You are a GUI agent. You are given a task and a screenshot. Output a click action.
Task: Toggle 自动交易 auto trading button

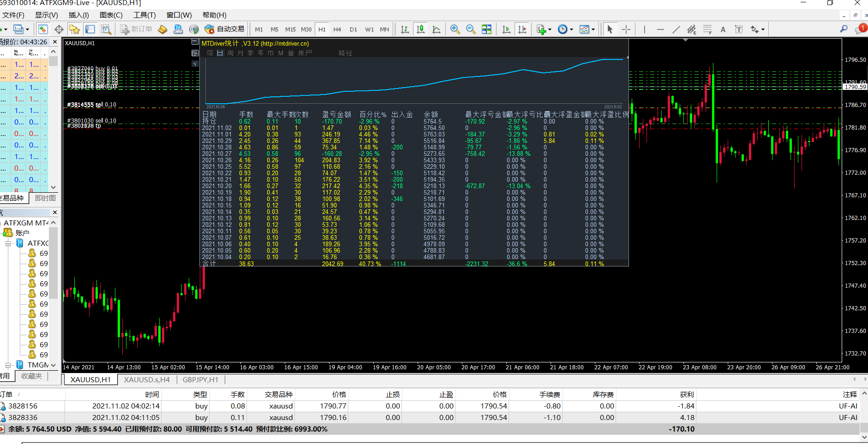tap(225, 29)
